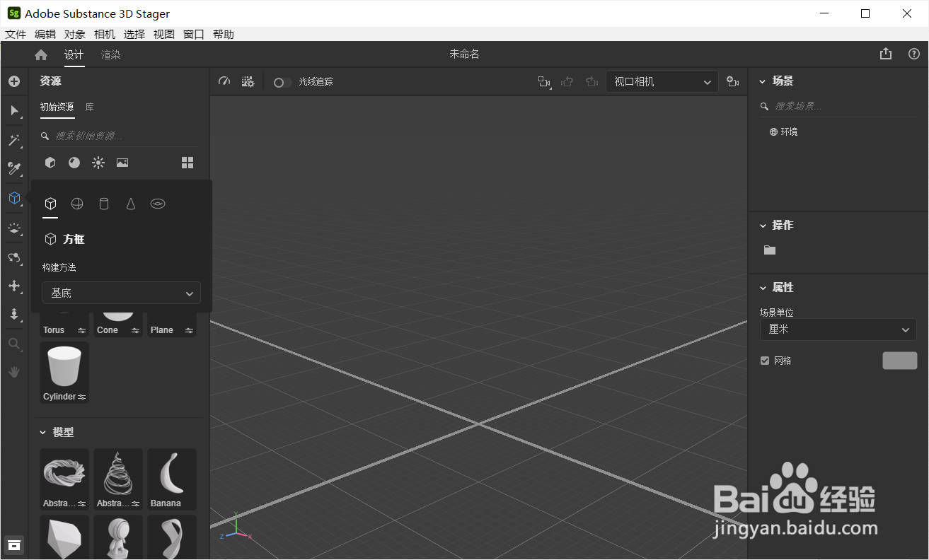Open viewport display settings icon

(x=248, y=82)
